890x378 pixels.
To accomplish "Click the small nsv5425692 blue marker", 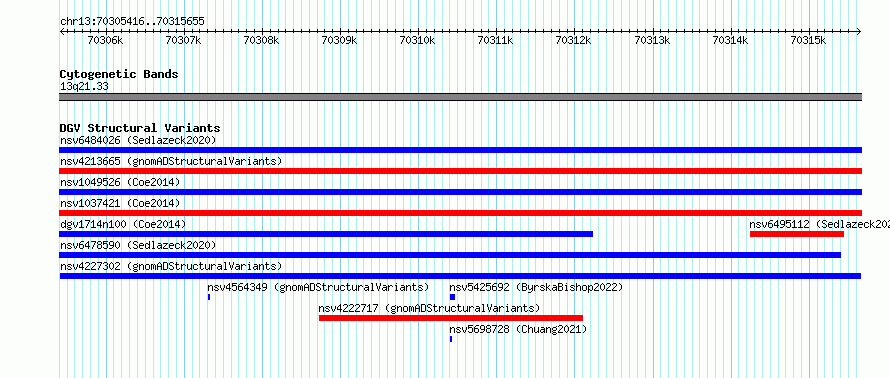I will (x=452, y=297).
